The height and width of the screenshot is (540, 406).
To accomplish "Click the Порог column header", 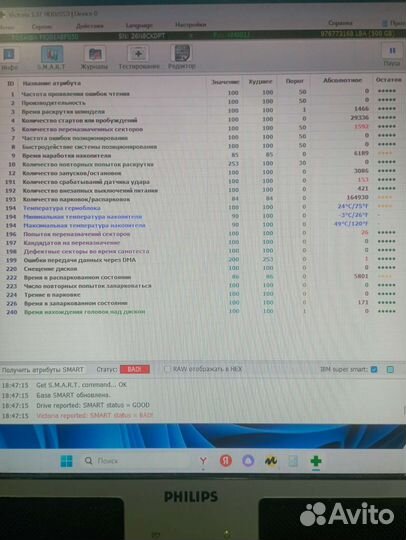I will click(295, 81).
